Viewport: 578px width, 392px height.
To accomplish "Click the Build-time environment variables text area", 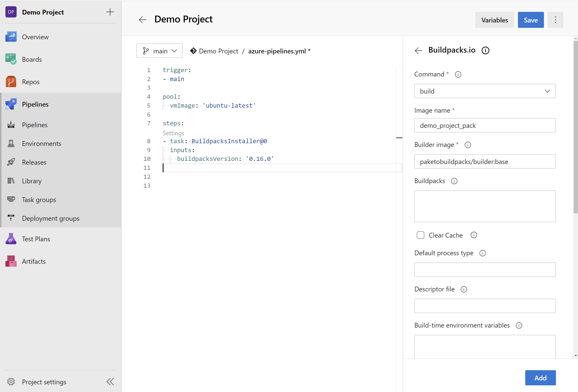I will pos(485,346).
